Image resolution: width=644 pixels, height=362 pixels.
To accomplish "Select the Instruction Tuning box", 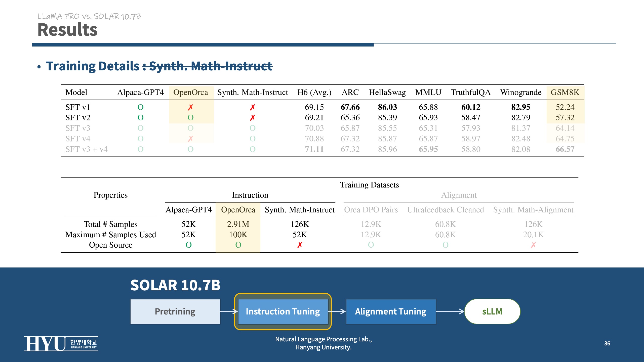I will 283,311.
